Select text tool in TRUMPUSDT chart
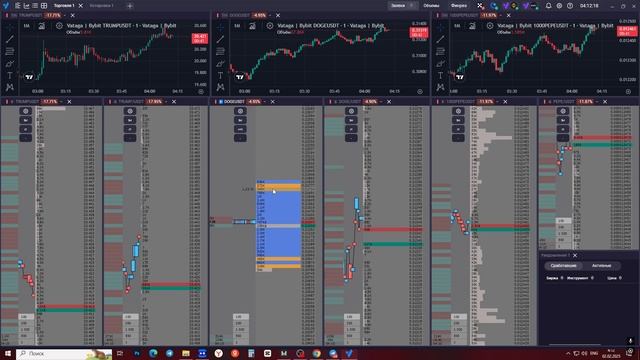This screenshot has width=640, height=360. point(10,76)
